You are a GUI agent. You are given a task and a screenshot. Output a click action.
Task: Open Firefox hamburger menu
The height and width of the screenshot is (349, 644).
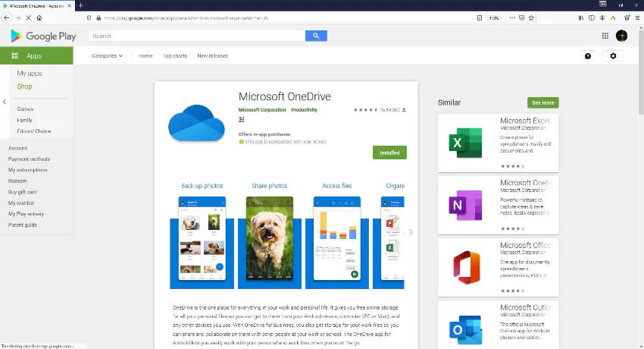637,17
